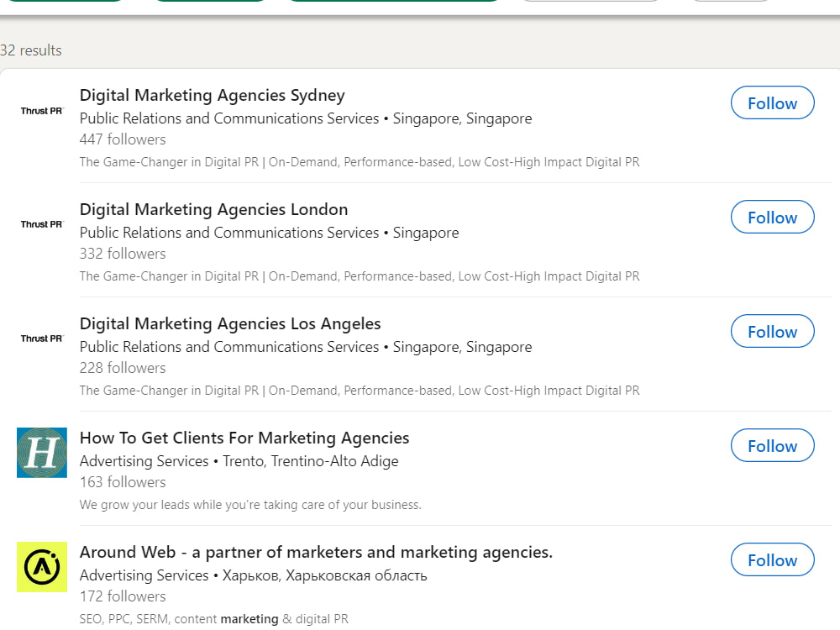Viewport: 840px width, 630px height.
Task: Open Thrust PR logo beside Los Angeles listing
Action: 42,339
